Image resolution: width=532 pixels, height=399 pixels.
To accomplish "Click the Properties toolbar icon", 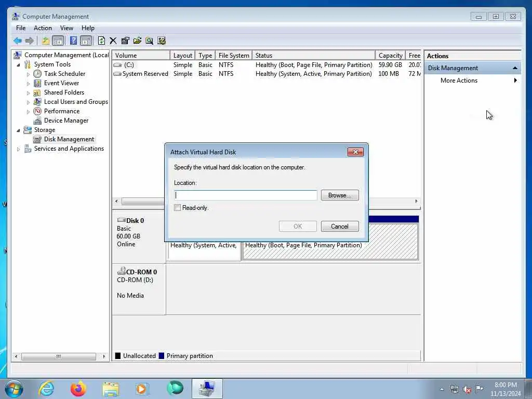I will pos(125,41).
